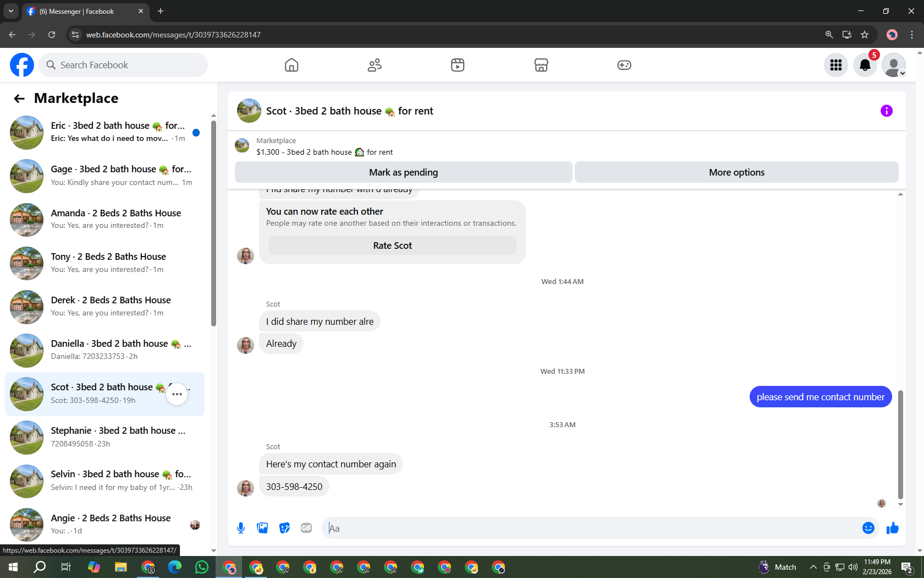Viewport: 924px width, 578px height.
Task: Open conversation information purple icon
Action: (x=887, y=111)
